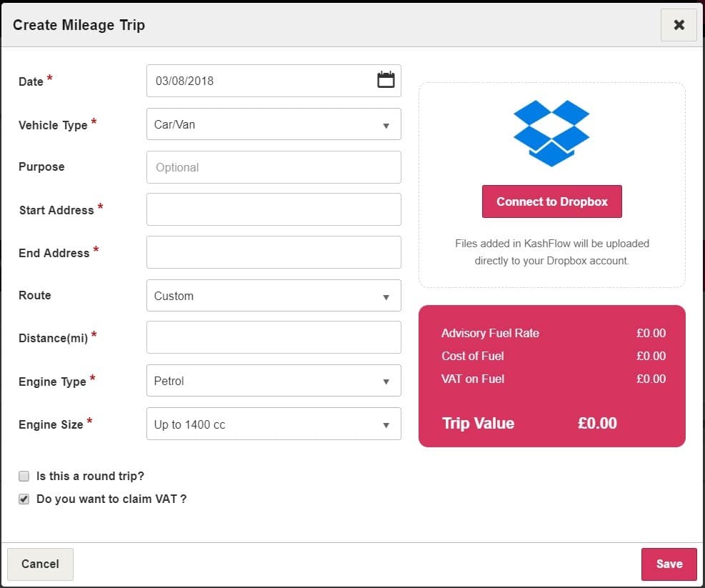Click the Distance(mi) input field

click(274, 337)
